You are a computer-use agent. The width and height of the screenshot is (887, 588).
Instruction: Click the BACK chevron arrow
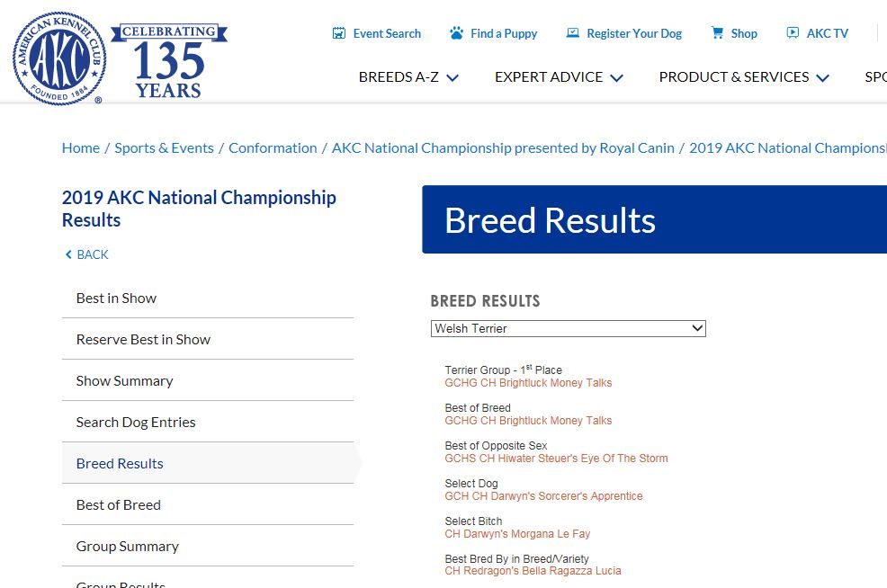(68, 254)
